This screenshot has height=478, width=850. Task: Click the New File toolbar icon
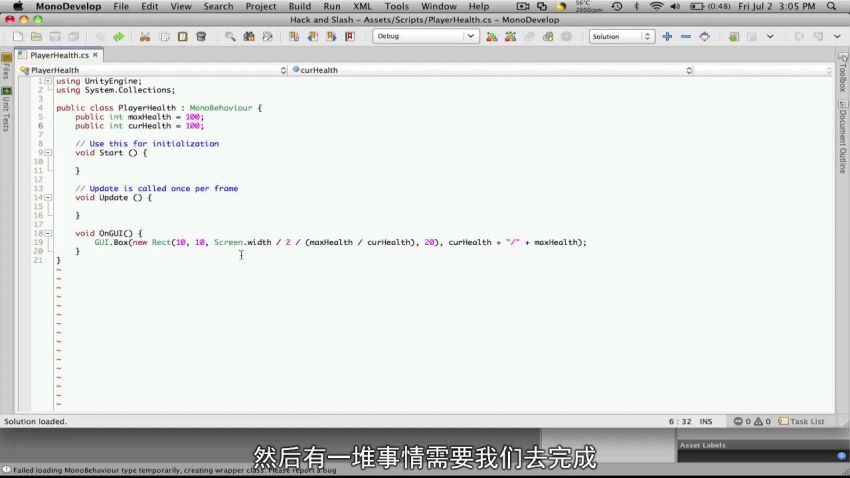coord(19,37)
